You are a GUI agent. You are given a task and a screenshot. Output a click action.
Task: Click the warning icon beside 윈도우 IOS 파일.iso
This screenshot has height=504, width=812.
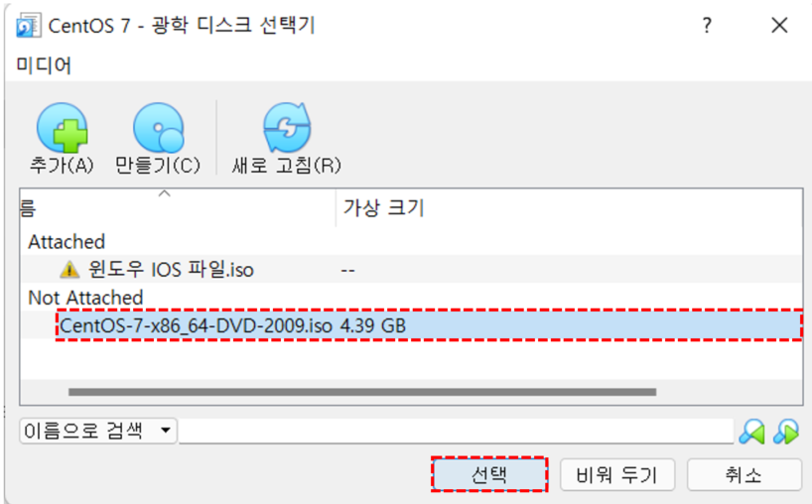(69, 270)
